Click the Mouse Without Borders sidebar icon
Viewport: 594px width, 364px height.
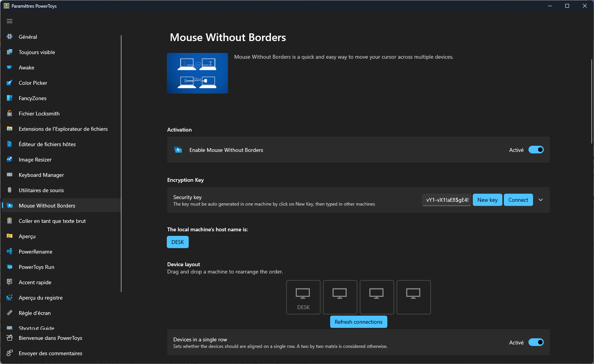coord(10,205)
